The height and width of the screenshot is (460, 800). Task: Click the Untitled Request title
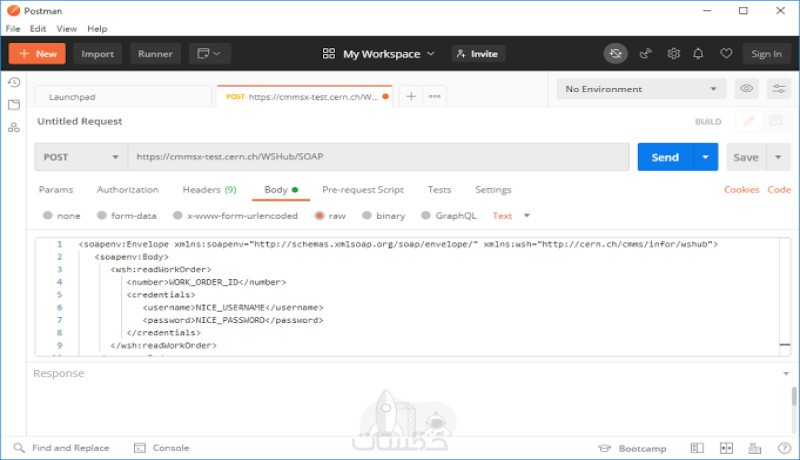tap(80, 121)
